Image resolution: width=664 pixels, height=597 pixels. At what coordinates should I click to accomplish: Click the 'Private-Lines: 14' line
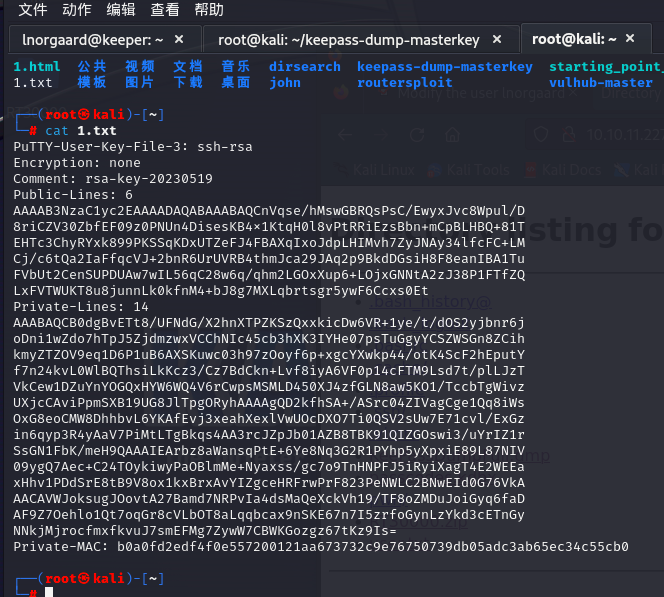click(x=81, y=307)
